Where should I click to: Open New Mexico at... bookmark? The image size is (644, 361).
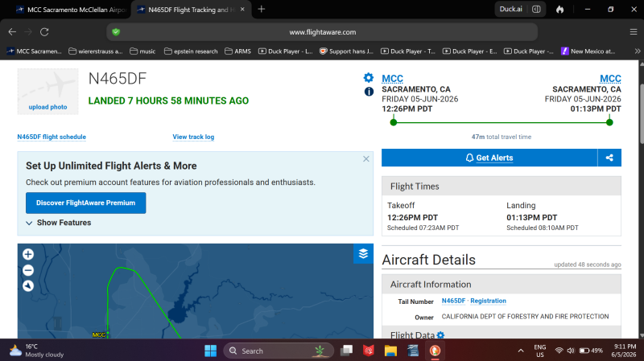point(588,51)
